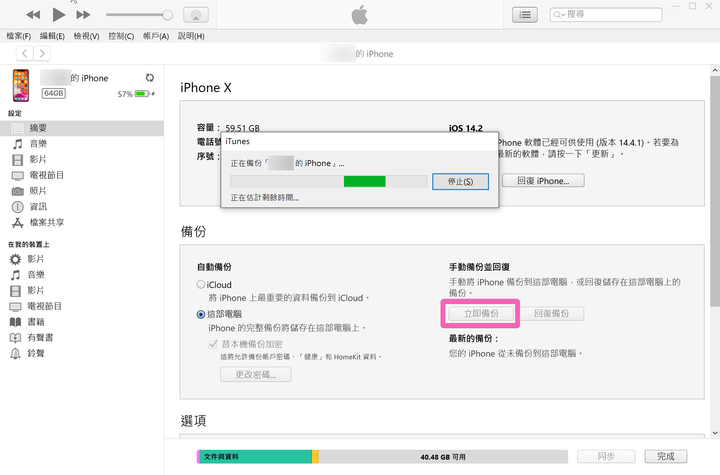Select 照片 in the sidebar
The width and height of the screenshot is (720, 475).
pos(82,191)
